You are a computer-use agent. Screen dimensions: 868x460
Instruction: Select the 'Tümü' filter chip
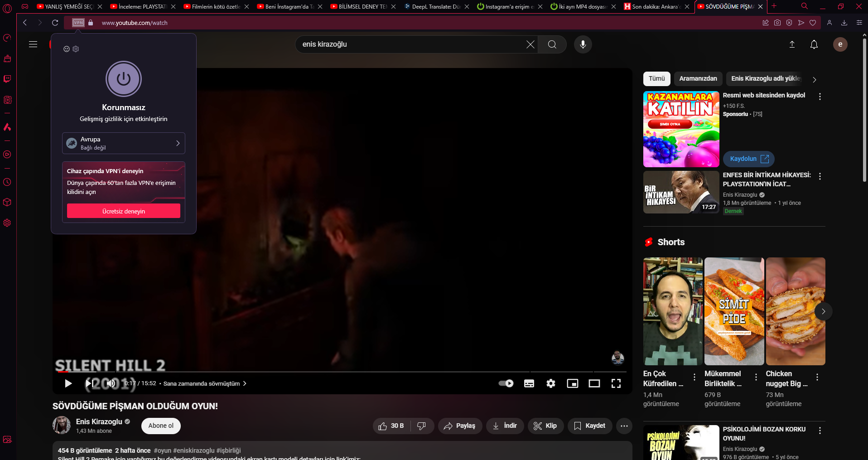coord(657,79)
